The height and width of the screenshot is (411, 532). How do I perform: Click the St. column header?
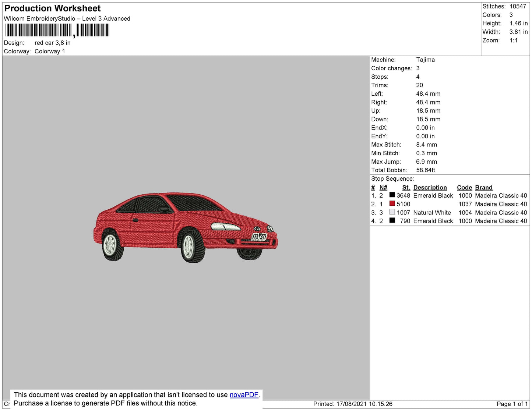tap(406, 188)
